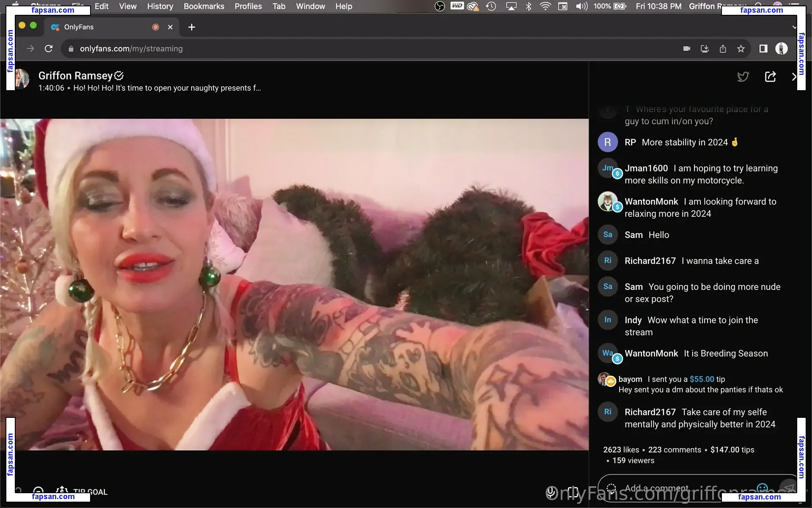
Task: Open the Time Machine status icon
Action: click(x=491, y=6)
